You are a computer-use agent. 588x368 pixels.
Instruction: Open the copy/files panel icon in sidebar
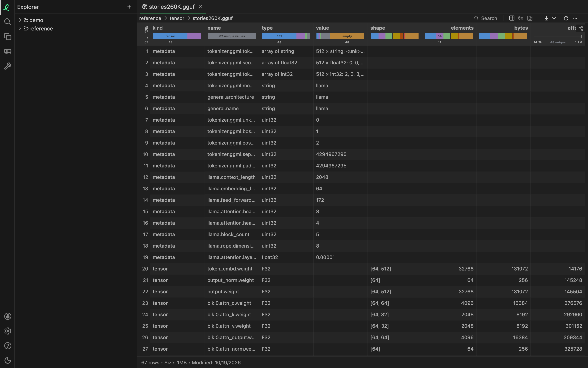(8, 37)
